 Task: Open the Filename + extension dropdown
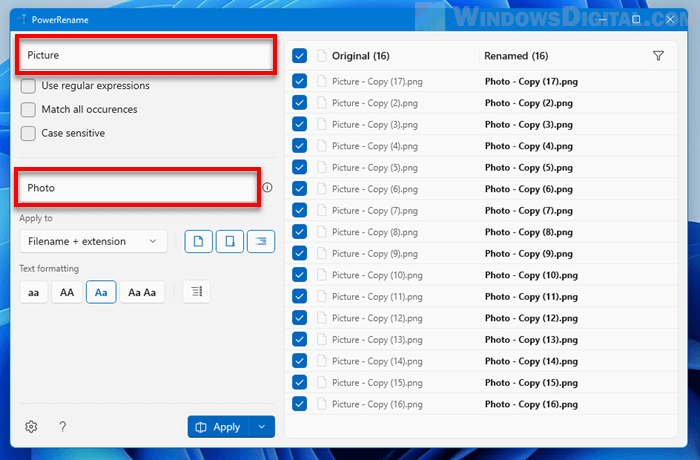coord(93,241)
